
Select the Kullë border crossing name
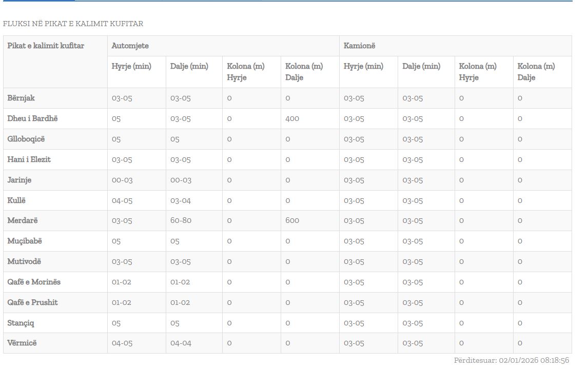click(x=16, y=200)
